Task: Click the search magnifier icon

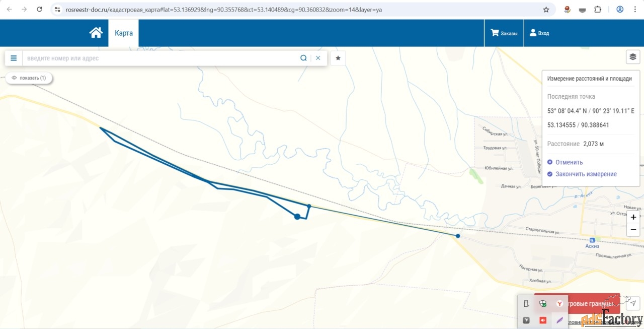Action: tap(303, 58)
